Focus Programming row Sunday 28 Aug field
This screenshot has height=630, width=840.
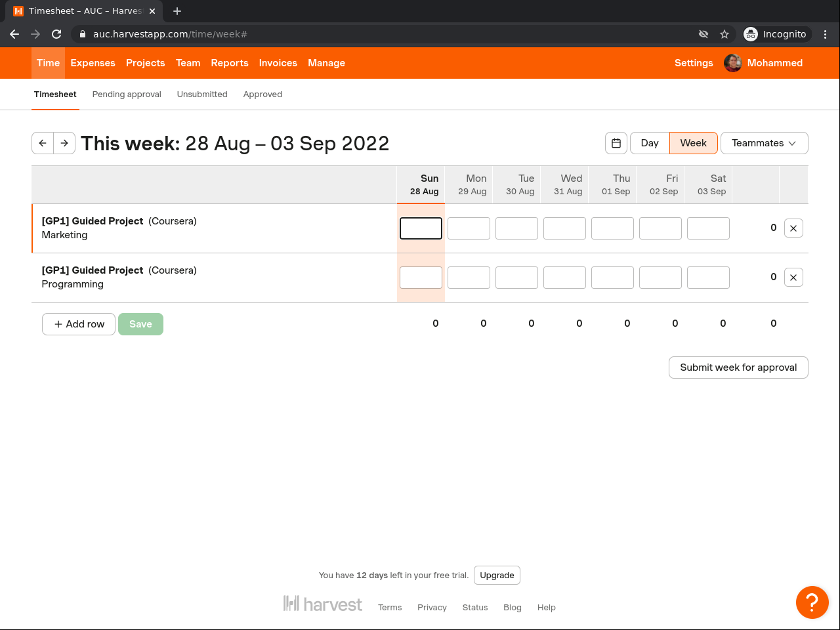tap(421, 278)
